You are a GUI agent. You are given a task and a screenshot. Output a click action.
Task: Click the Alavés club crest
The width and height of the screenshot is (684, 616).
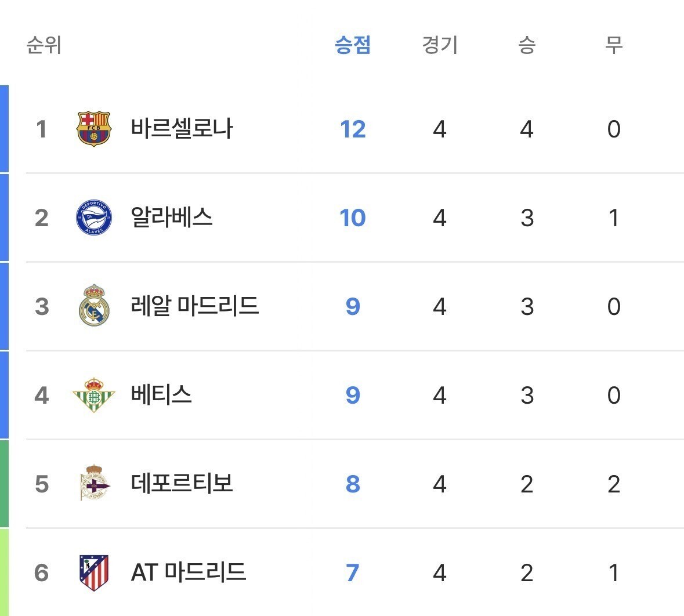click(x=94, y=218)
